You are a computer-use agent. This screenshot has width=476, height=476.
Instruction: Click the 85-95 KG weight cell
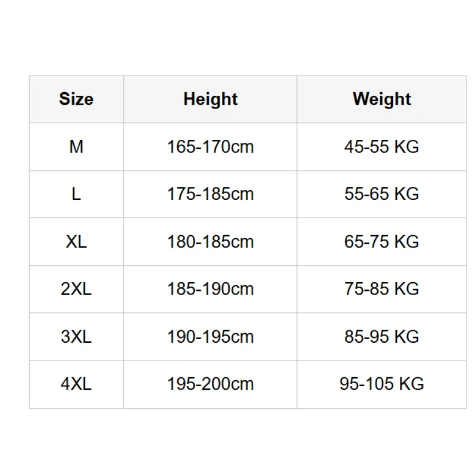click(381, 337)
